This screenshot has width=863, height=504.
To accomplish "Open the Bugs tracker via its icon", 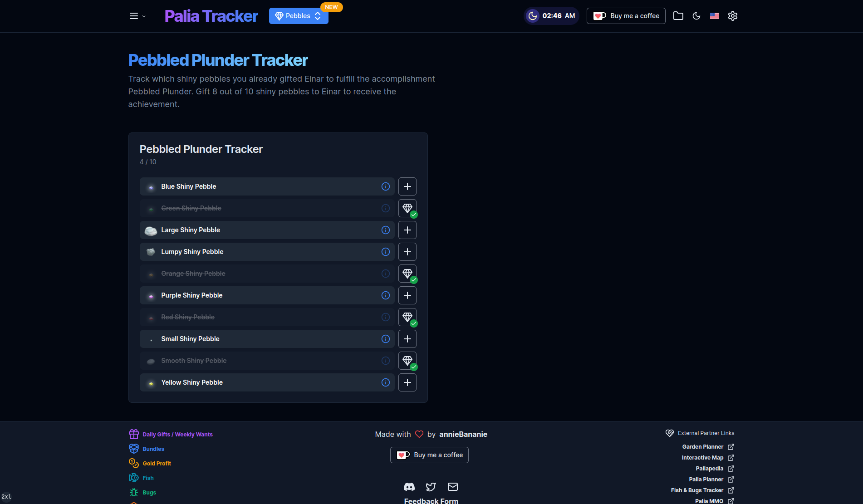I will (x=134, y=492).
